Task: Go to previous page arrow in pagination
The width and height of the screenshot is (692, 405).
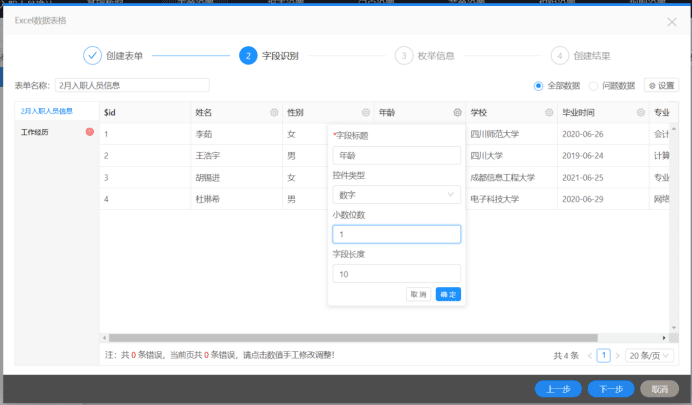Action: tap(590, 356)
